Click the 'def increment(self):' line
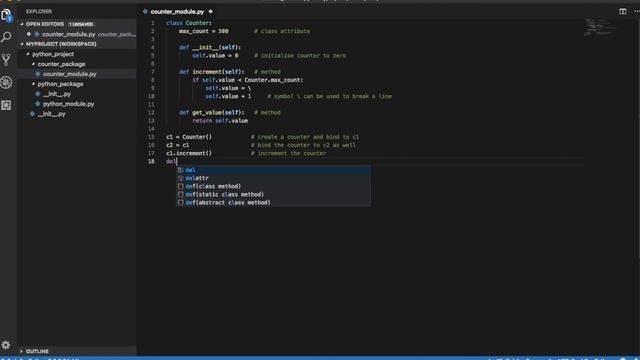 tap(211, 72)
